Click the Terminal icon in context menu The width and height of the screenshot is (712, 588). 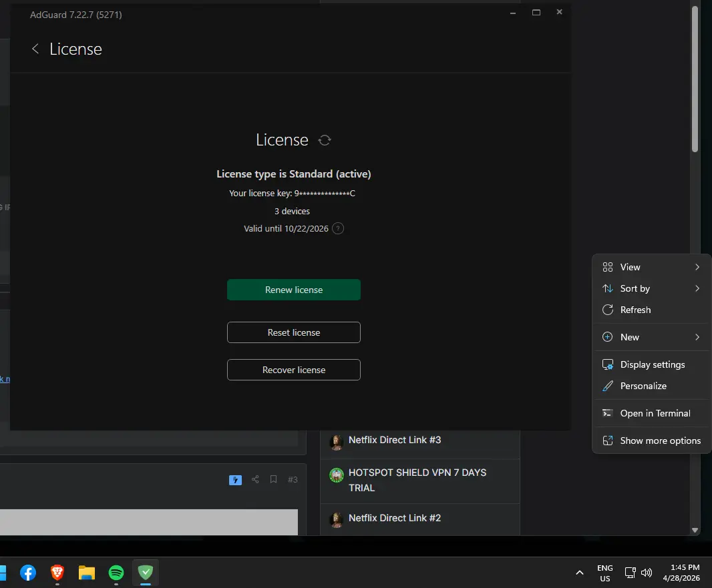click(608, 413)
